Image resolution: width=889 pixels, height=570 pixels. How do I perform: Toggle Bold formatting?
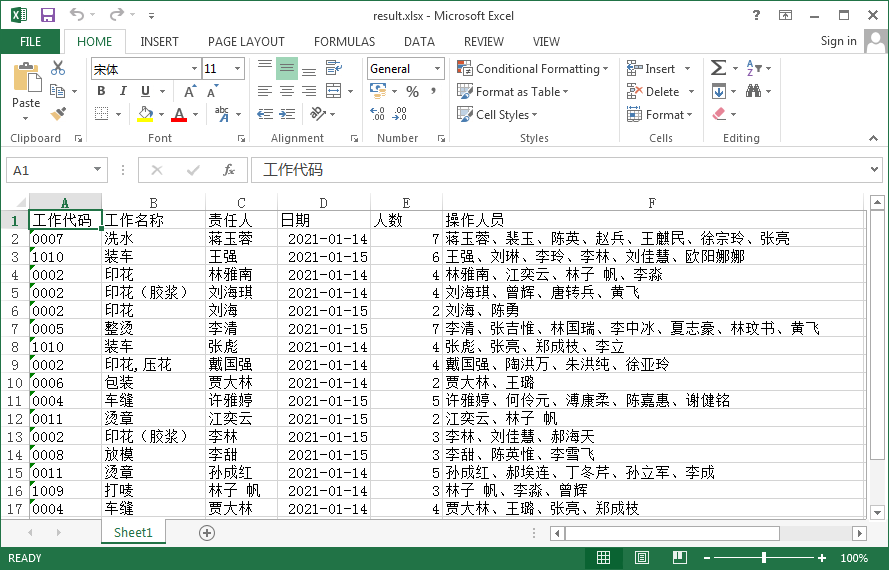point(100,92)
